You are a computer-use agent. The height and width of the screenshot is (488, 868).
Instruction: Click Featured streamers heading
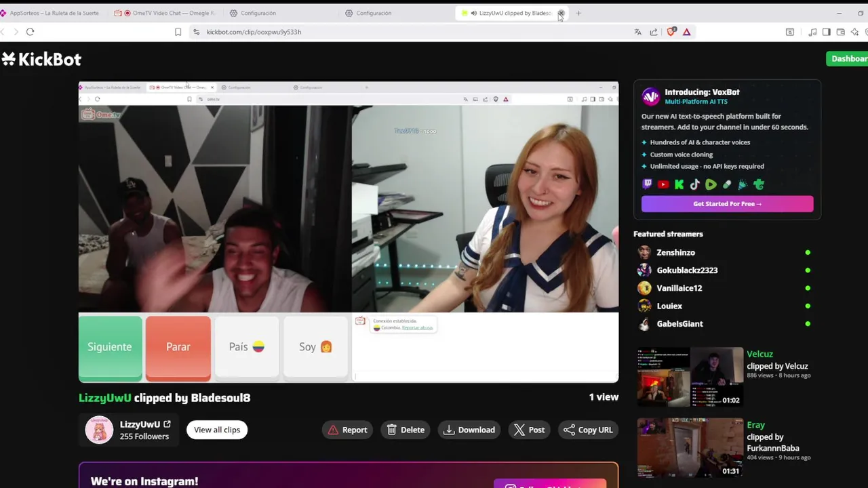(668, 234)
